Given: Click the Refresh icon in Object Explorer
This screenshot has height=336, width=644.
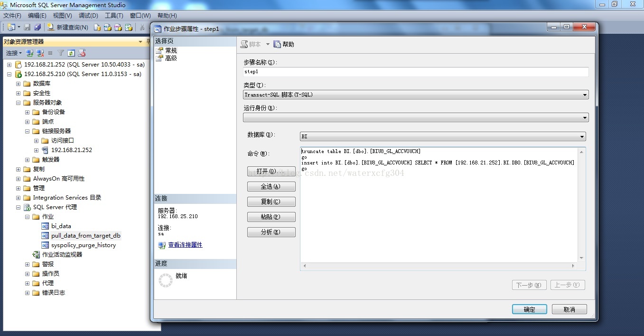Looking at the screenshot, I should [x=71, y=53].
